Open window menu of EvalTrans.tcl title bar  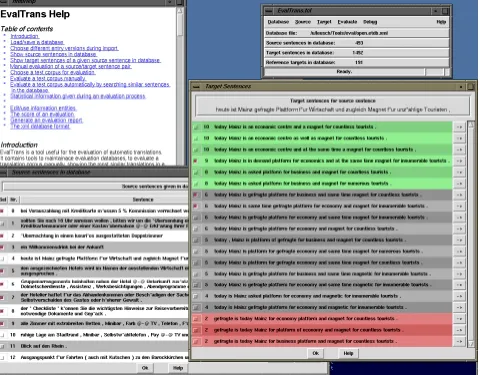tap(268, 11)
